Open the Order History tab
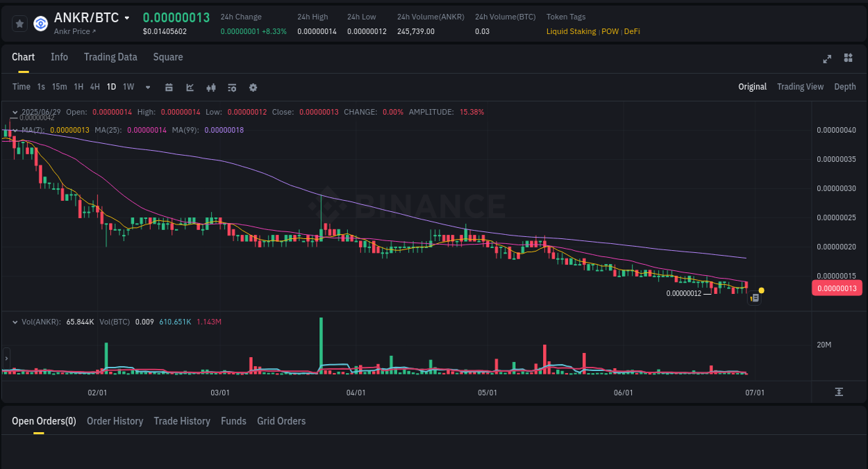 click(115, 421)
